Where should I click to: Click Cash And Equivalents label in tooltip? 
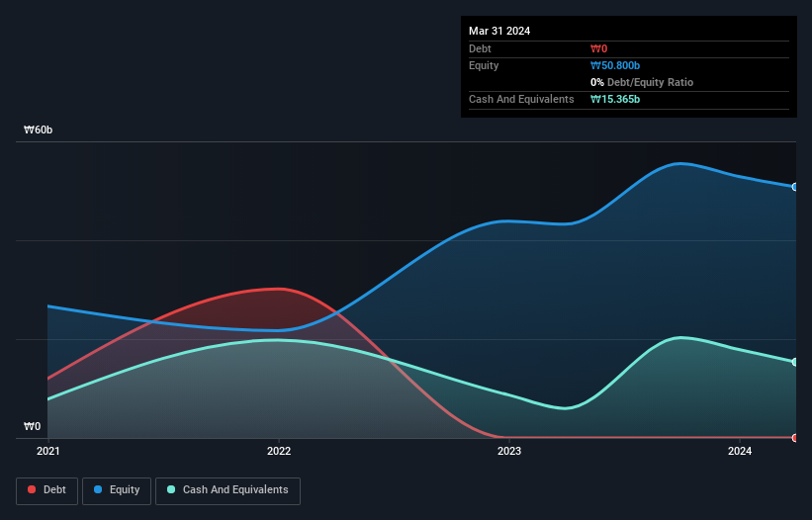pos(521,99)
